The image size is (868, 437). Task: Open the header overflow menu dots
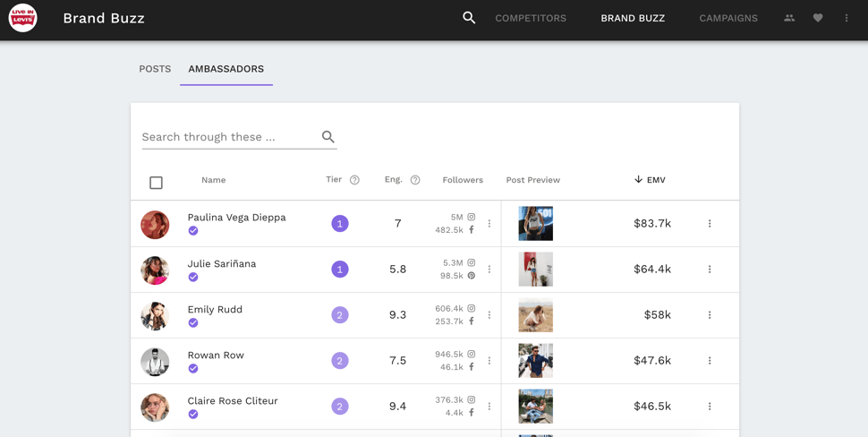tap(846, 18)
